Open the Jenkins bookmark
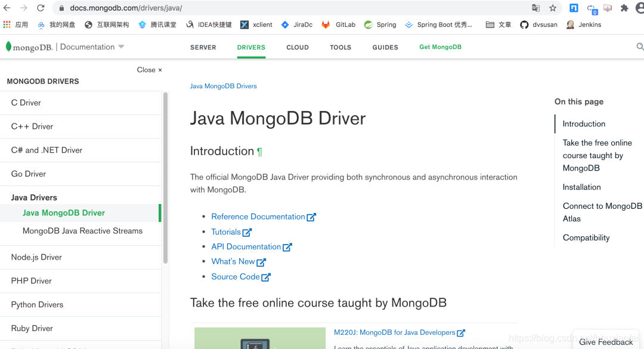 coord(584,24)
